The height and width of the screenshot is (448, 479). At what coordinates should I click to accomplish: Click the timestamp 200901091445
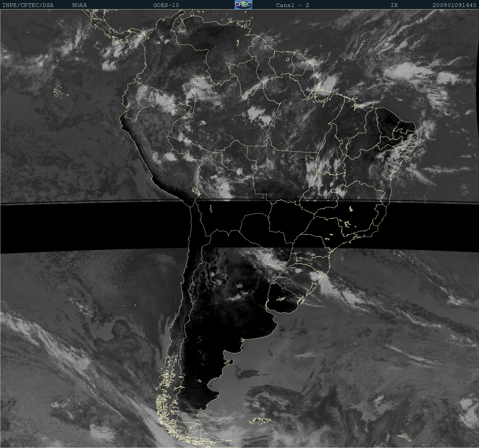pyautogui.click(x=454, y=5)
